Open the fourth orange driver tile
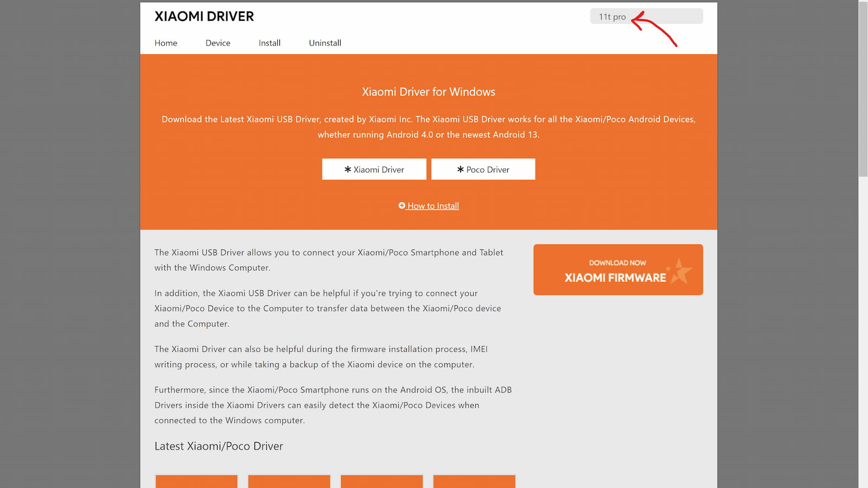 pyautogui.click(x=474, y=481)
